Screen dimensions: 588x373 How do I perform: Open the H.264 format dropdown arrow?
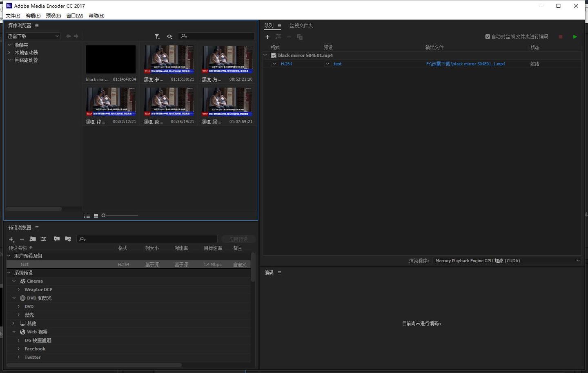275,64
